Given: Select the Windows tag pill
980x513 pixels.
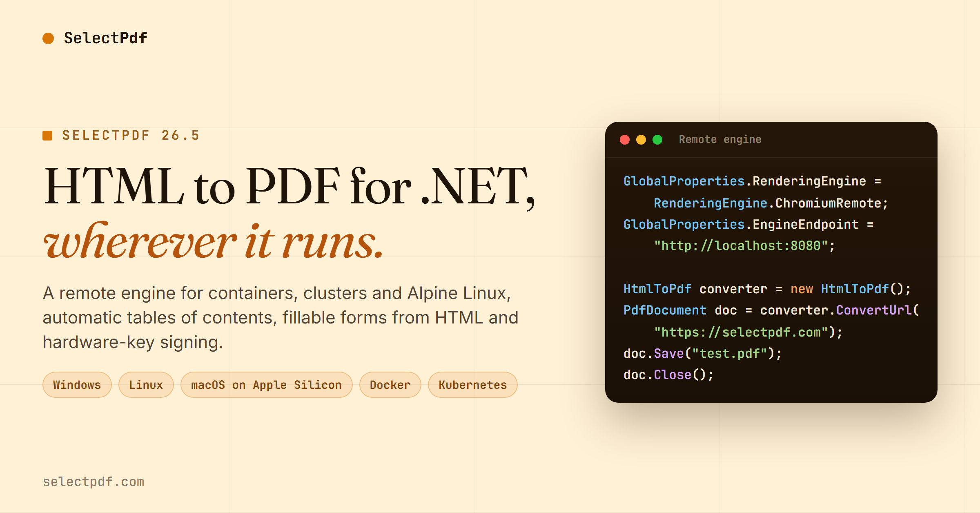Looking at the screenshot, I should (x=77, y=385).
